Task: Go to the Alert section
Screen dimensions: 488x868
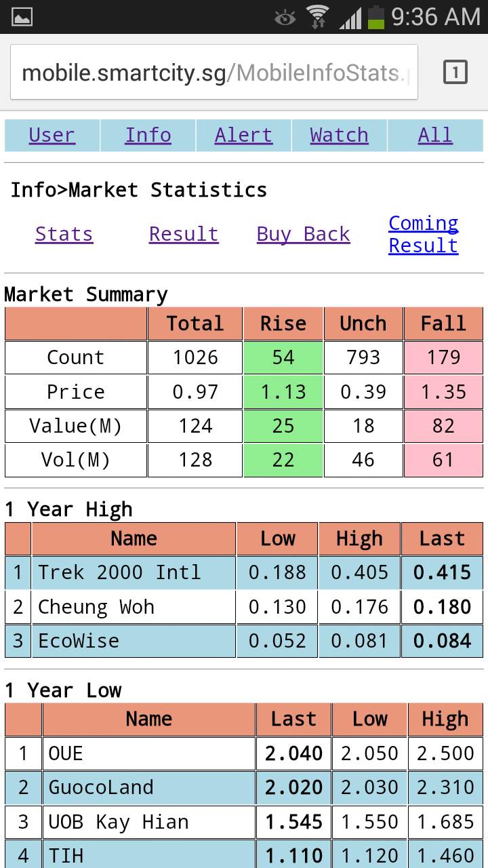Action: [243, 136]
